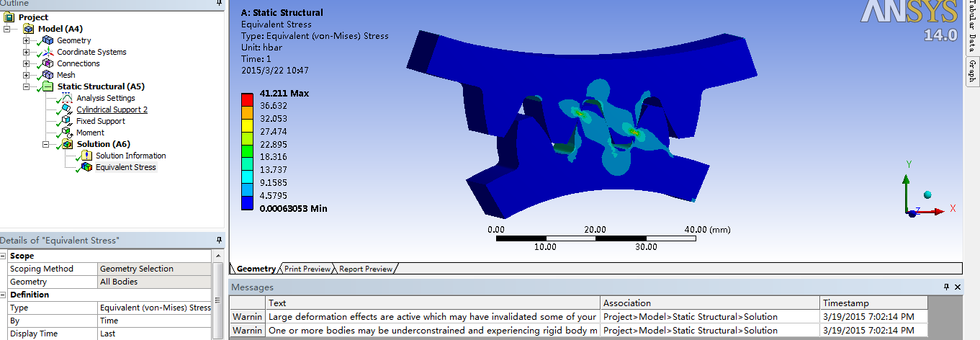Select the Fixed Support icon
980x340 pixels.
tap(68, 121)
